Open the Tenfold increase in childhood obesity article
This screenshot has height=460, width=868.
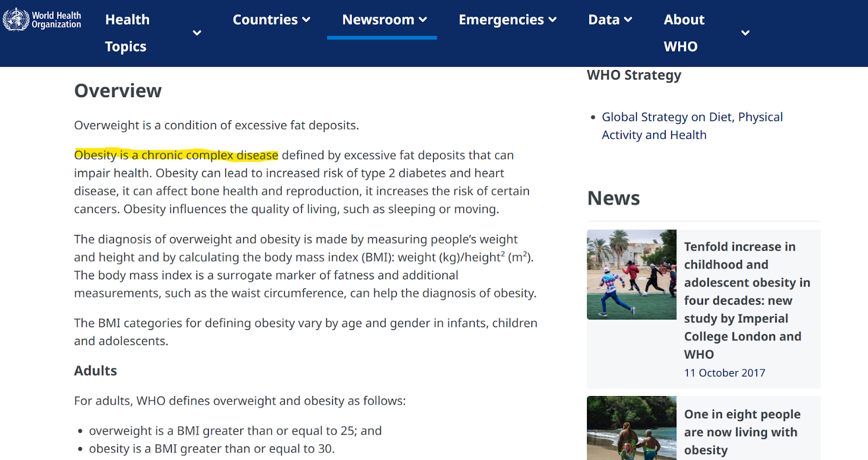(747, 300)
